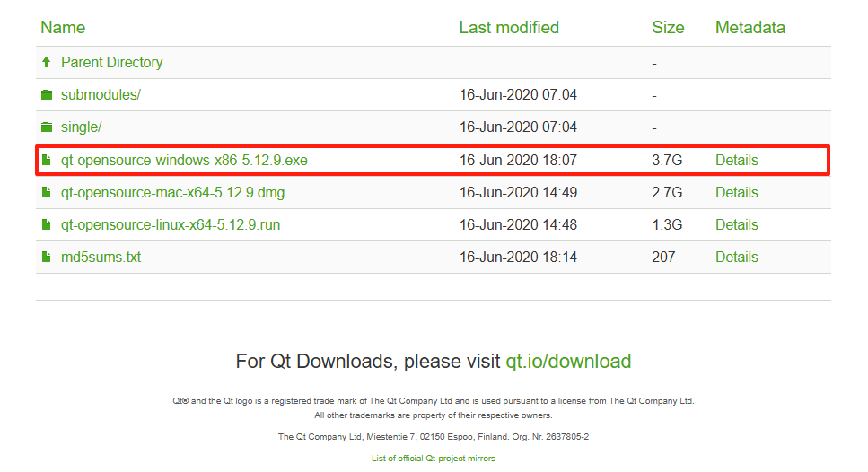Image resolution: width=868 pixels, height=472 pixels.
Task: Click the Parent Directory up-arrow icon
Action: tap(47, 62)
